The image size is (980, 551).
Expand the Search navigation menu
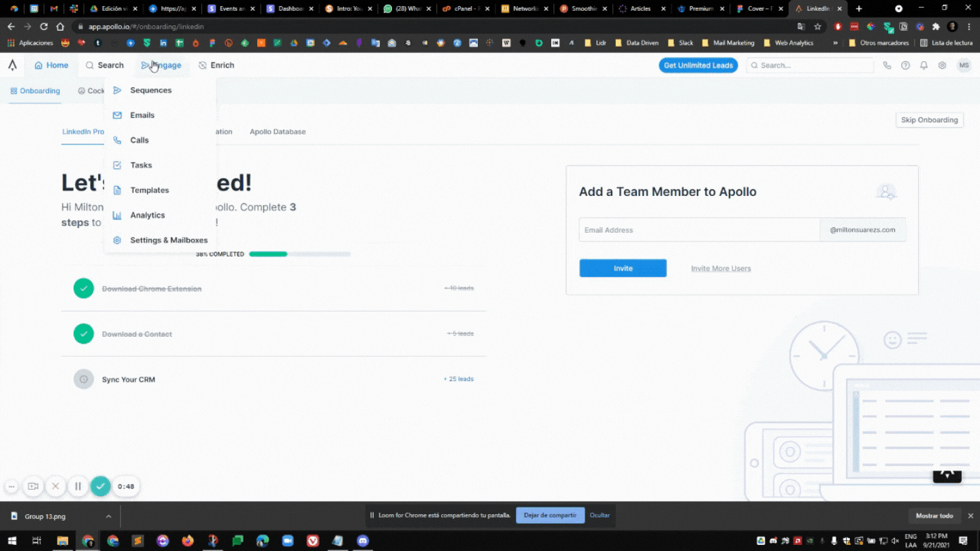pos(105,65)
